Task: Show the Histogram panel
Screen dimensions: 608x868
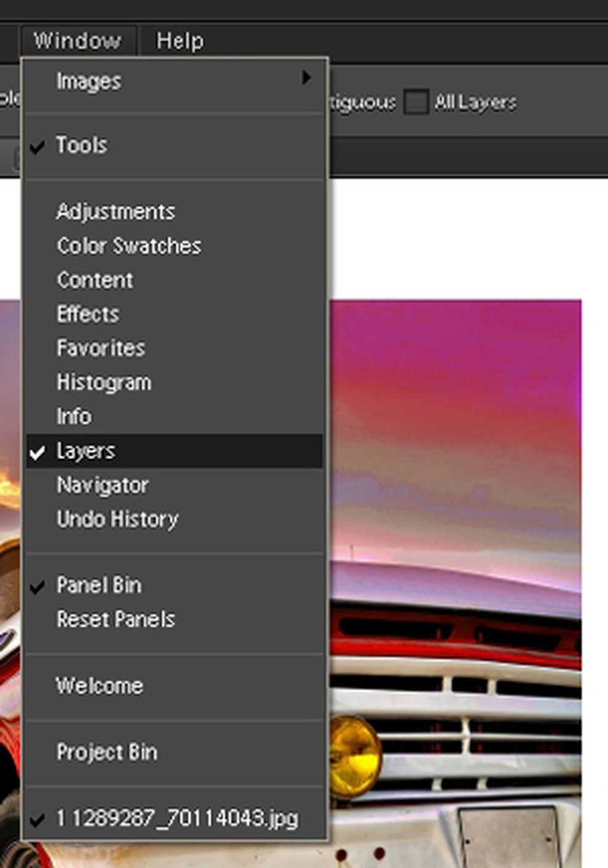Action: point(104,382)
